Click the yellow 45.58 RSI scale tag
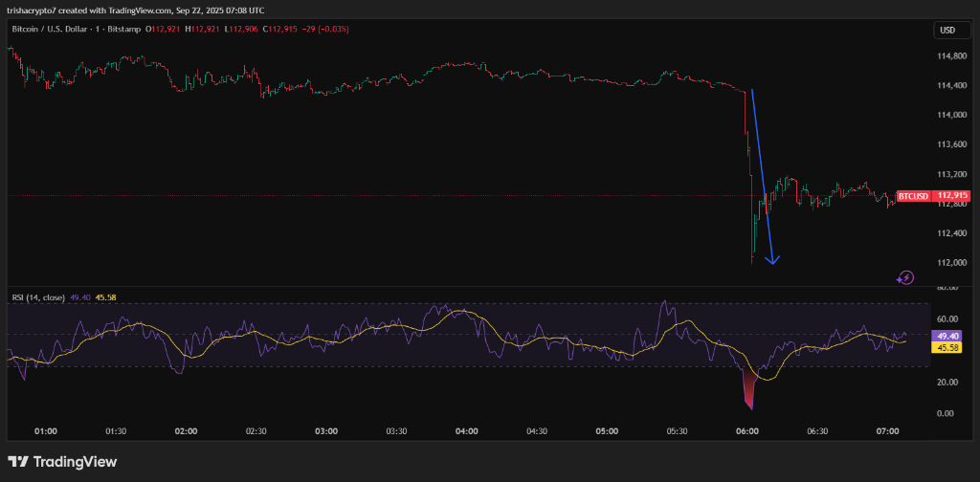Image resolution: width=980 pixels, height=482 pixels. 950,348
